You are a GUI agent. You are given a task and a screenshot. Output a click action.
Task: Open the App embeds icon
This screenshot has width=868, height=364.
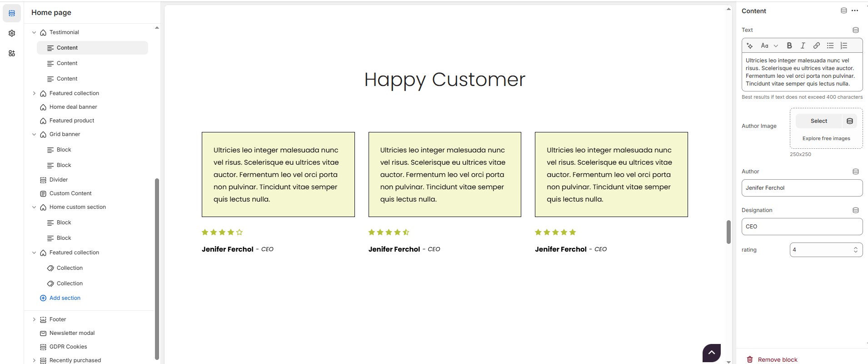pyautogui.click(x=12, y=53)
